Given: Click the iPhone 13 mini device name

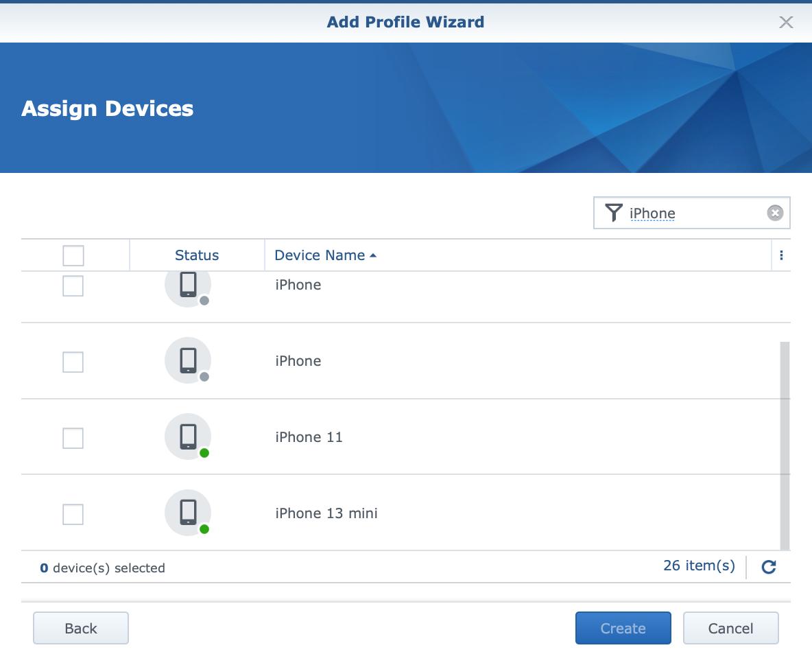Looking at the screenshot, I should [x=326, y=513].
